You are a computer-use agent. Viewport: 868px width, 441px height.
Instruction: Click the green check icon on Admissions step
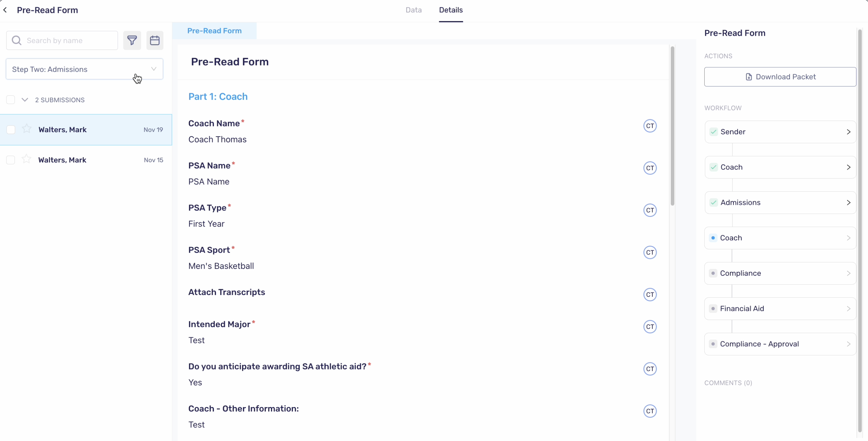tap(713, 202)
